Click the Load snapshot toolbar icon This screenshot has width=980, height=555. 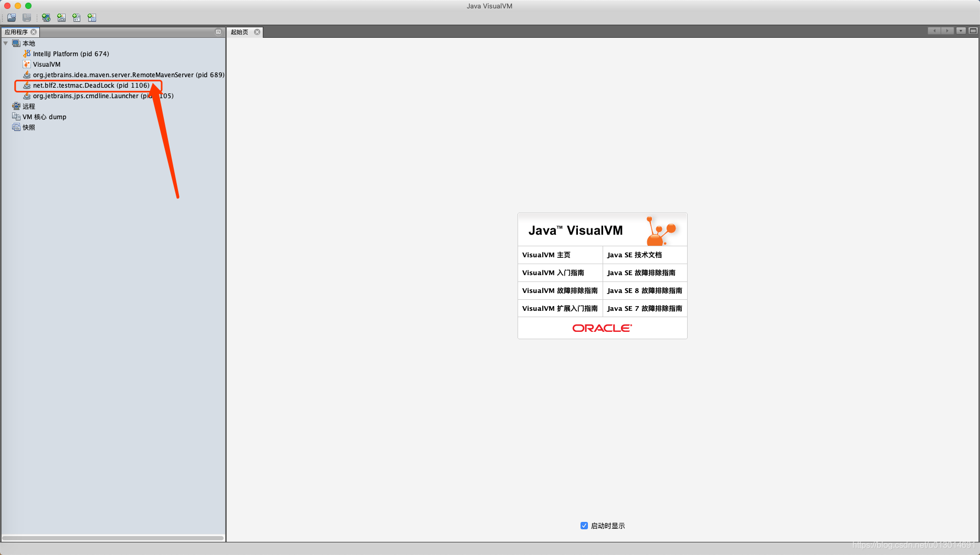point(12,18)
